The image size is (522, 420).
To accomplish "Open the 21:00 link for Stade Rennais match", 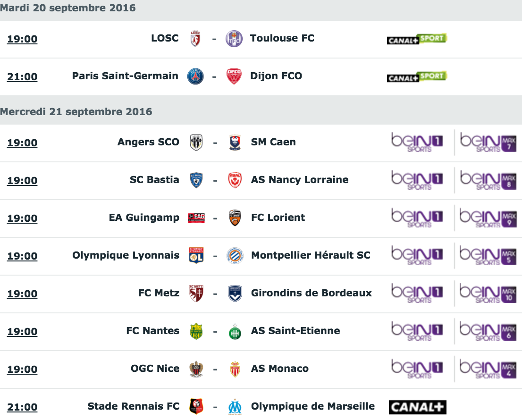I will [22, 407].
